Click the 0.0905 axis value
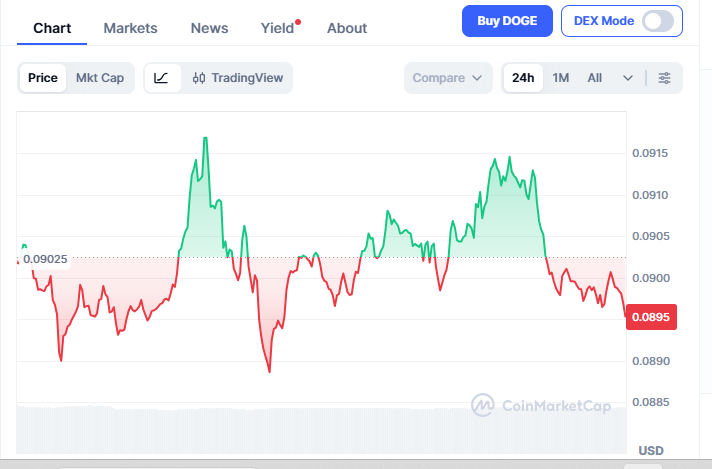The height and width of the screenshot is (469, 712). (650, 236)
